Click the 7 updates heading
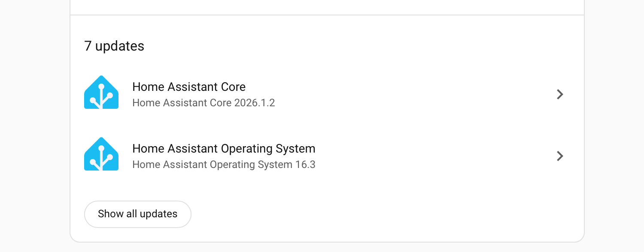Viewport: 644px width, 252px height. [114, 46]
